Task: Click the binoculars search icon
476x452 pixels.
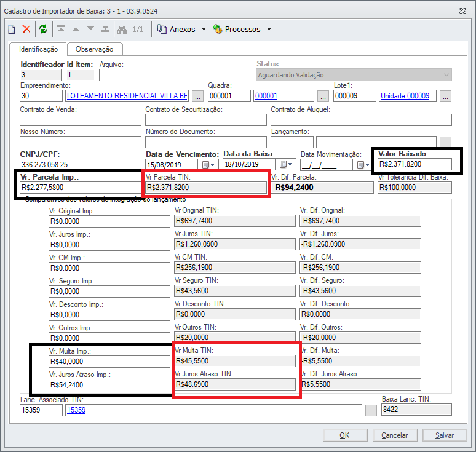Action: tap(122, 30)
